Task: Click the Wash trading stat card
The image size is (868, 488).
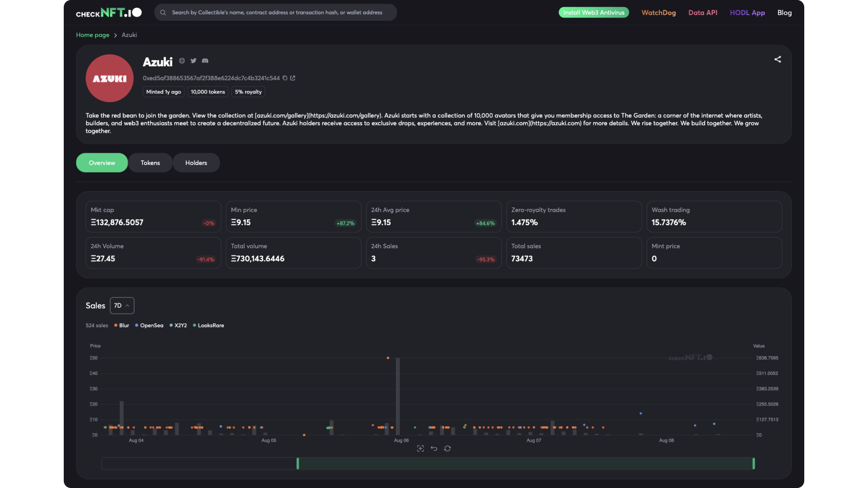Action: point(714,216)
